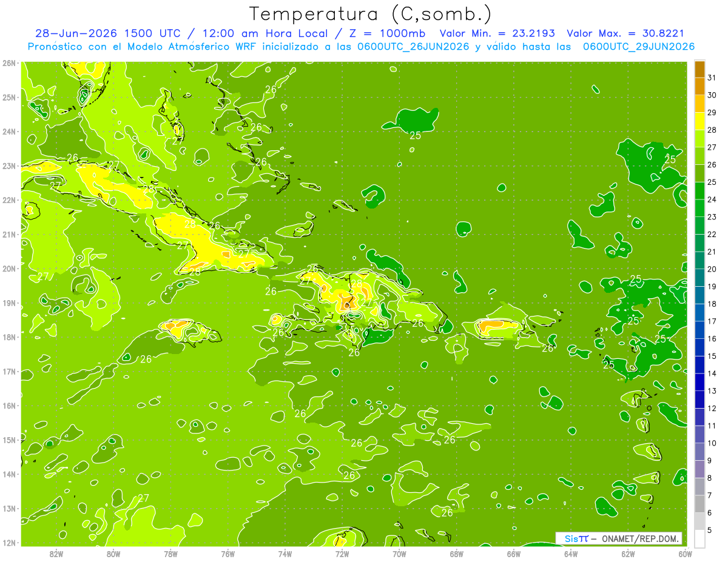Click the "18N" latitude label

[9, 337]
